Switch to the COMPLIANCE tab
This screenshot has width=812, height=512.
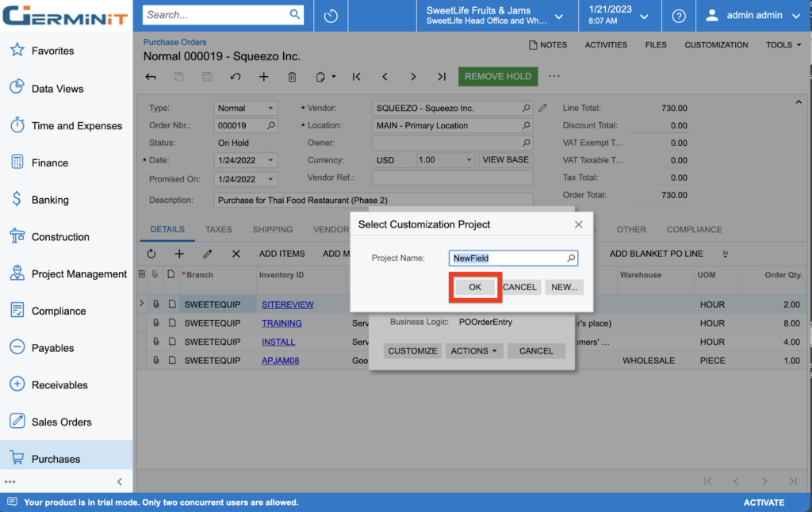tap(694, 229)
